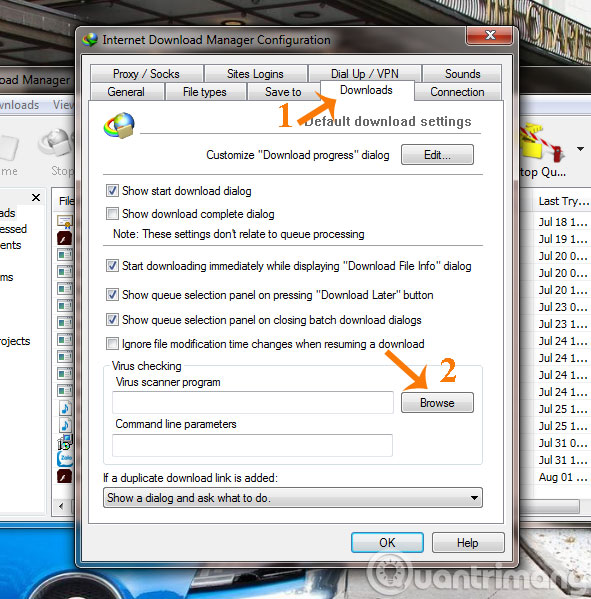Select the Save to tab

pyautogui.click(x=283, y=92)
